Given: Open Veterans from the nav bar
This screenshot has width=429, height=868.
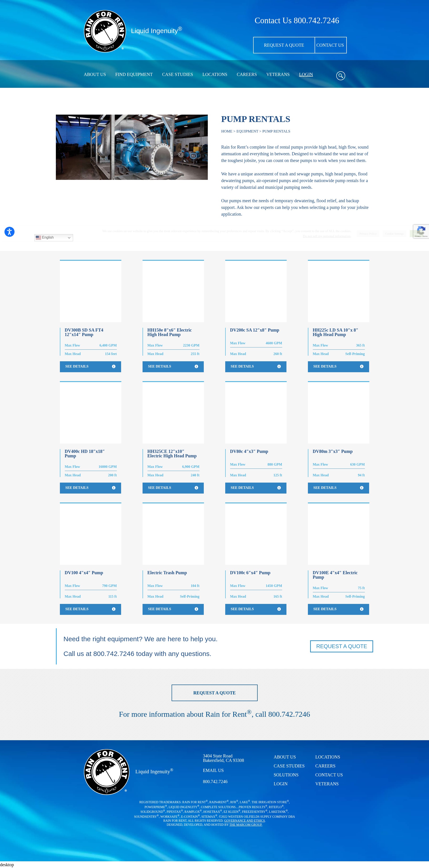Looking at the screenshot, I should (x=278, y=74).
